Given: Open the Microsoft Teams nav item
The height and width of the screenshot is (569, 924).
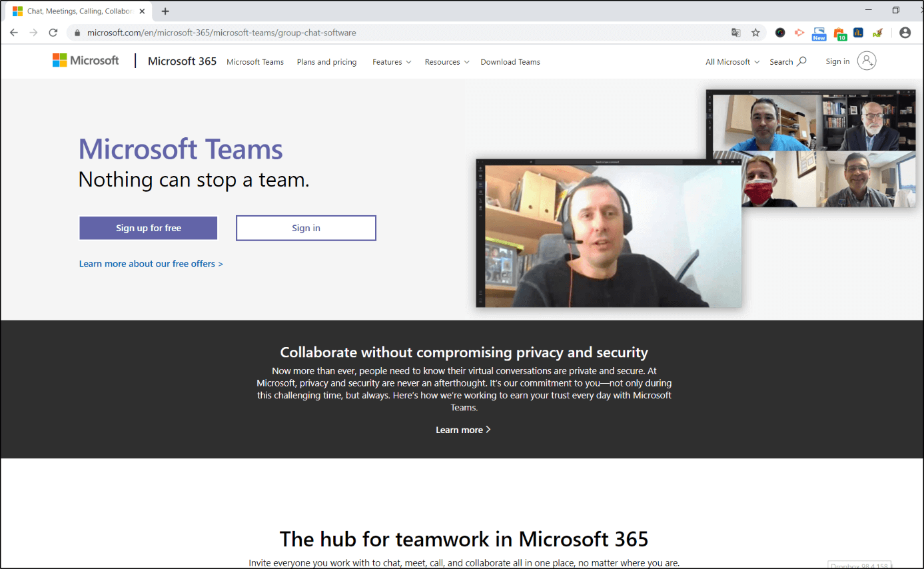Looking at the screenshot, I should pos(255,62).
